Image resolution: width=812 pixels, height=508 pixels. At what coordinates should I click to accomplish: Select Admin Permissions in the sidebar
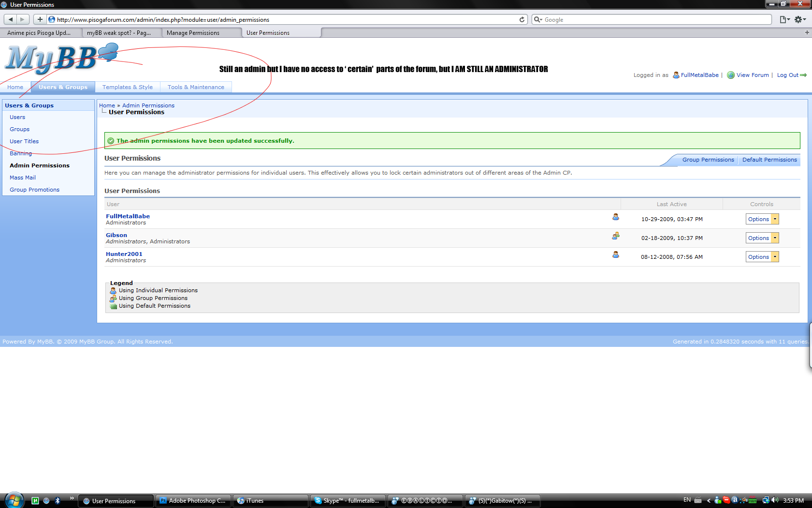pos(40,165)
